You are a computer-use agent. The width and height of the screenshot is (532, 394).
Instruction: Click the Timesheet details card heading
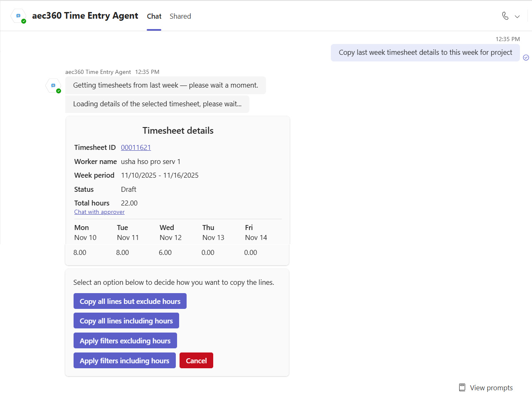tap(178, 131)
